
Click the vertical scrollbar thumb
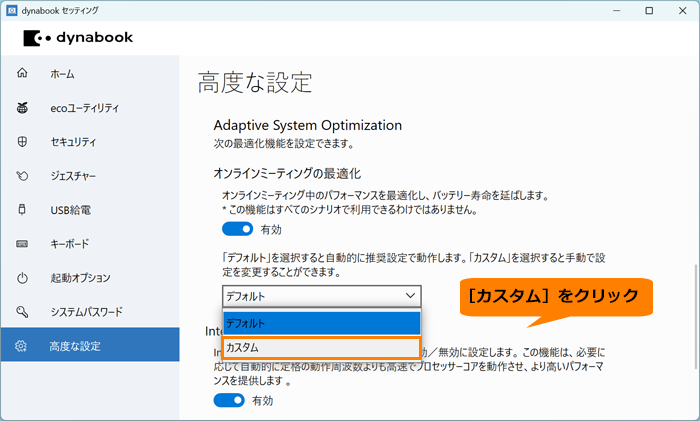coord(695,317)
